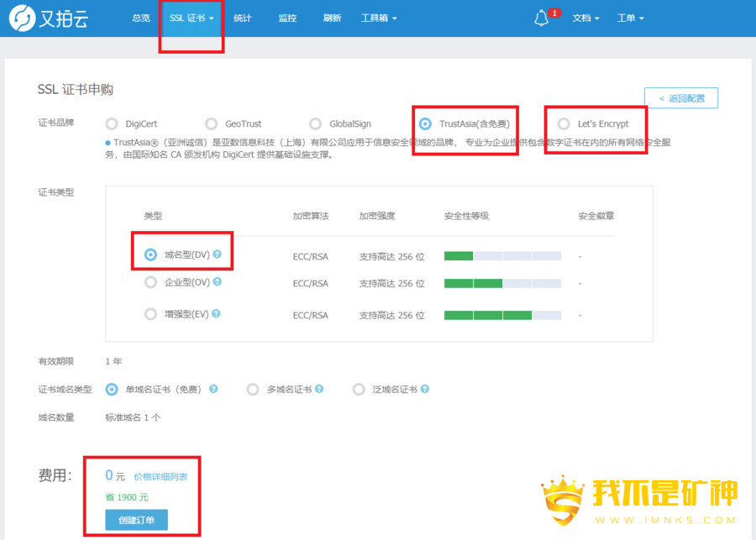The width and height of the screenshot is (756, 540).
Task: Open the 统计 nav item
Action: [x=243, y=18]
